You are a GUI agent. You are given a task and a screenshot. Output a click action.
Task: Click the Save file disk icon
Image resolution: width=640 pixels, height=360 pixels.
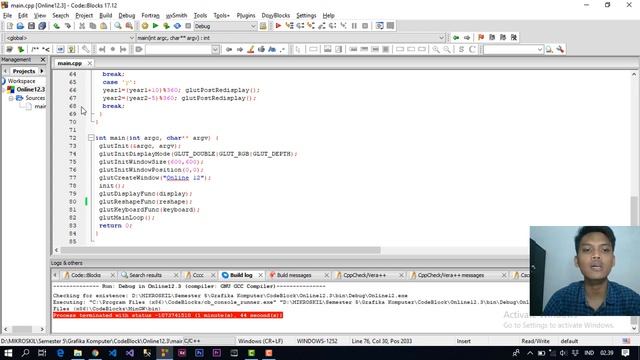click(x=31, y=26)
